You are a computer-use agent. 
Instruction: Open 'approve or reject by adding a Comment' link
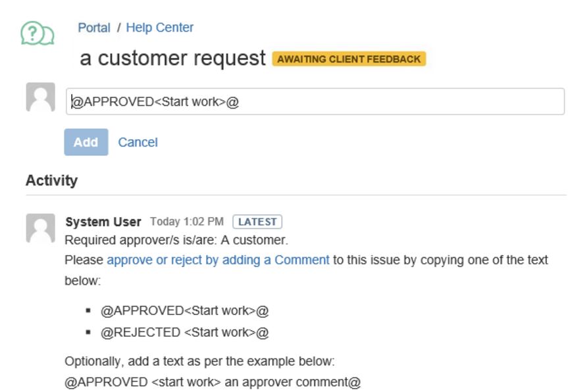pos(218,260)
